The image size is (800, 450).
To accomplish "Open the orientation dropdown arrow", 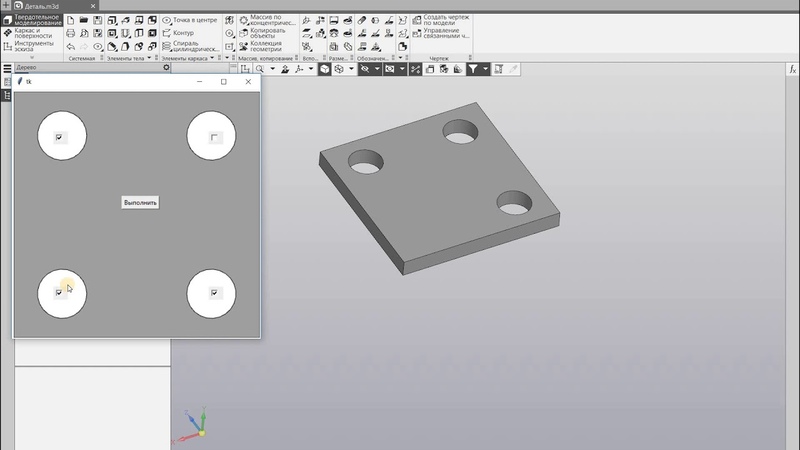I will click(x=311, y=69).
